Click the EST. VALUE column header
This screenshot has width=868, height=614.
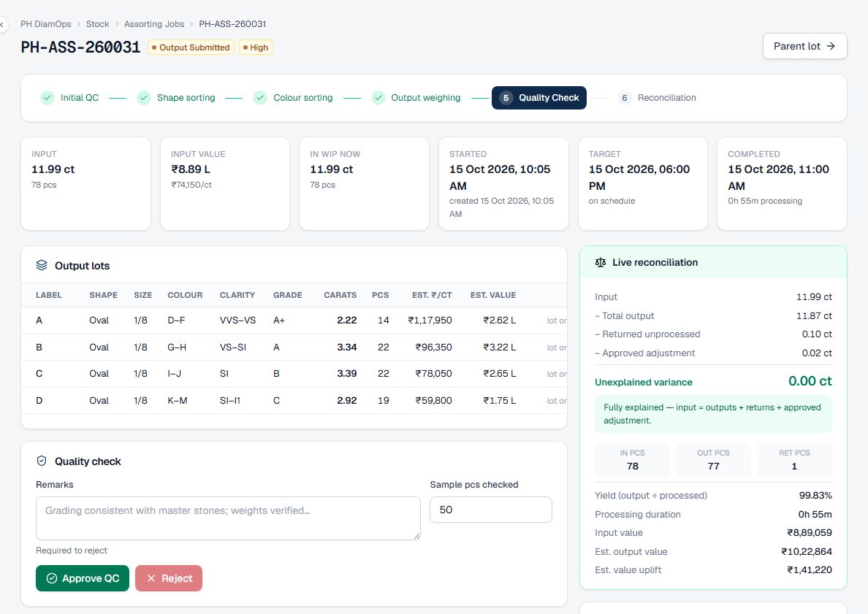[493, 296]
